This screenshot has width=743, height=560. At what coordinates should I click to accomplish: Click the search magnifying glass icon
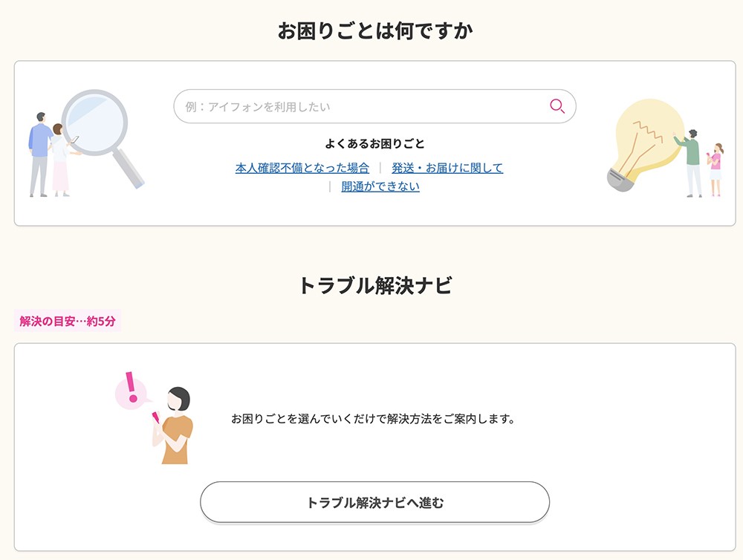tap(557, 106)
